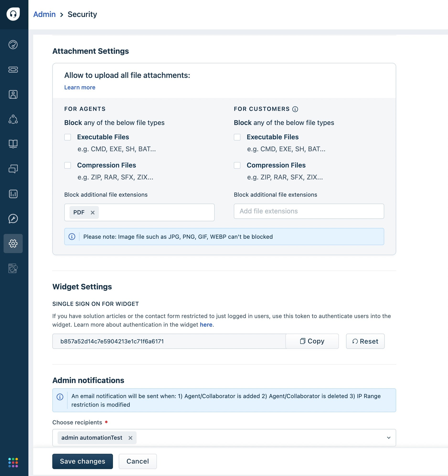Block Executable Files for agents
This screenshot has width=448, height=476.
68,137
